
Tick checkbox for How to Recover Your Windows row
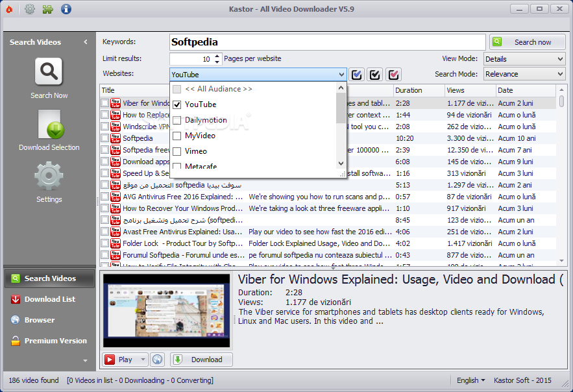click(x=105, y=208)
